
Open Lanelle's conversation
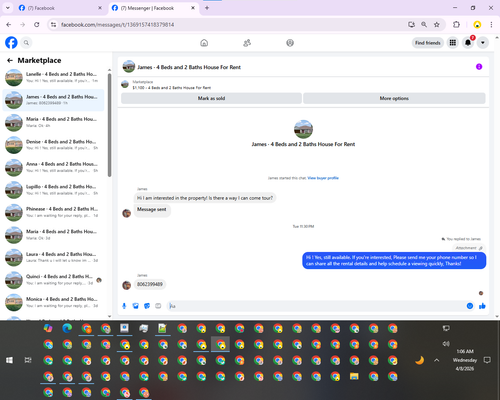point(53,77)
